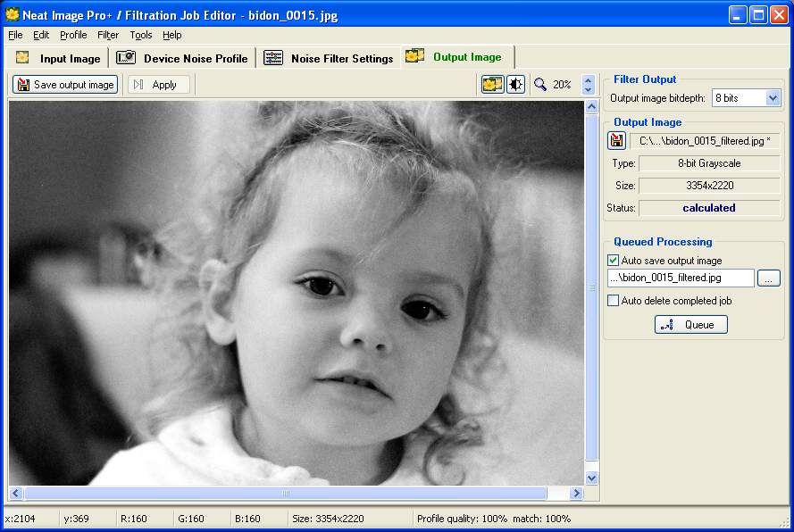Click the output file path text

[x=705, y=141]
